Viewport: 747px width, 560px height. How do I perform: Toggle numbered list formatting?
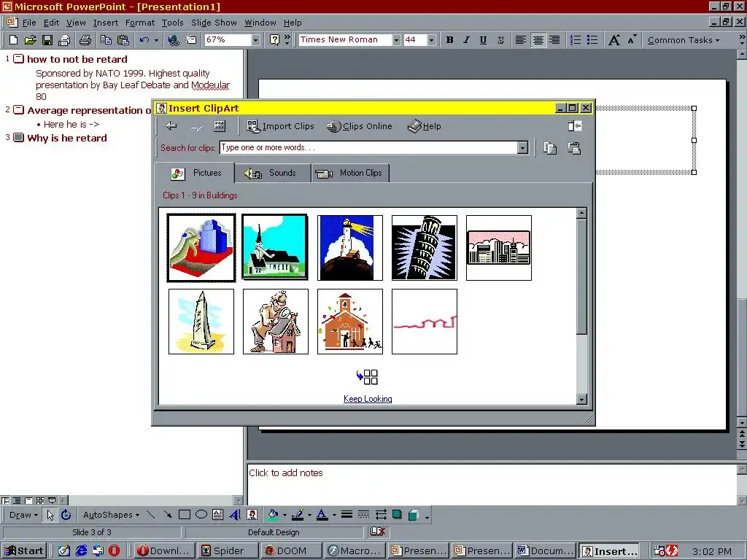point(576,40)
